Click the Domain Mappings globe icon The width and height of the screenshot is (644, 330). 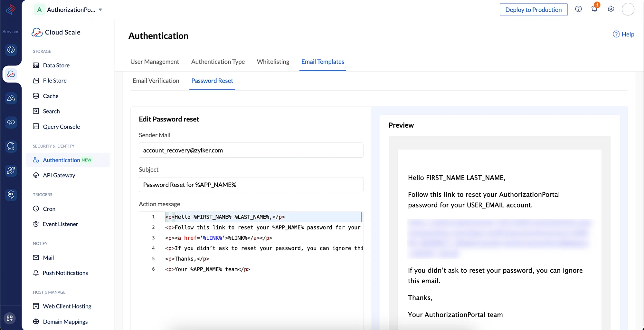click(x=36, y=322)
